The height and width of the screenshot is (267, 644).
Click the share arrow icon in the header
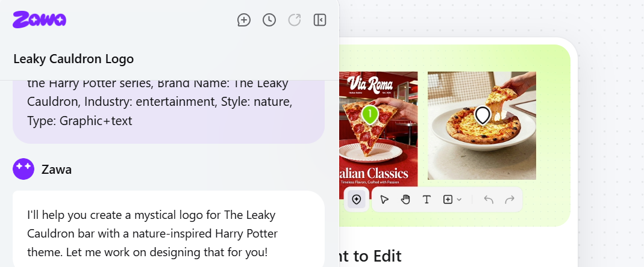coord(295,20)
